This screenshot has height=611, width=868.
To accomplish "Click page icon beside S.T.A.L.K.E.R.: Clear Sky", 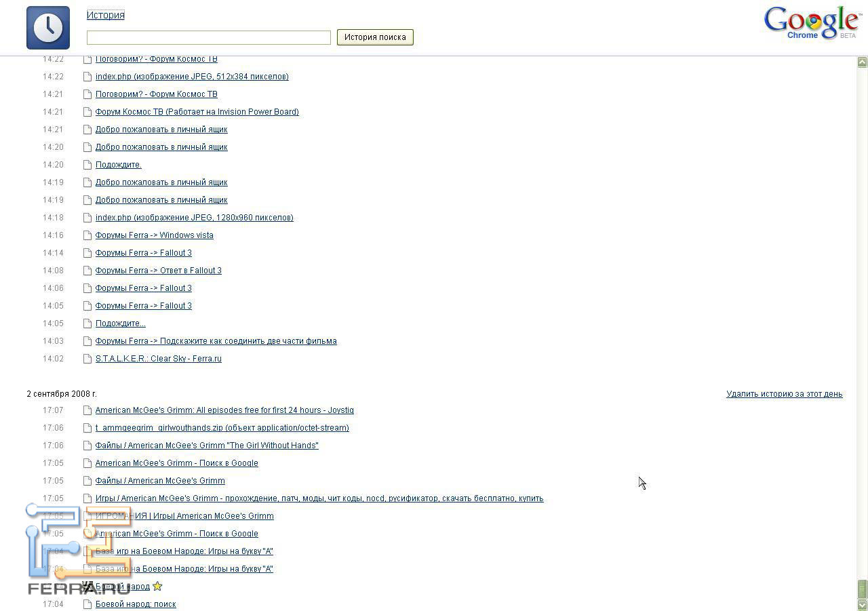I will click(87, 359).
